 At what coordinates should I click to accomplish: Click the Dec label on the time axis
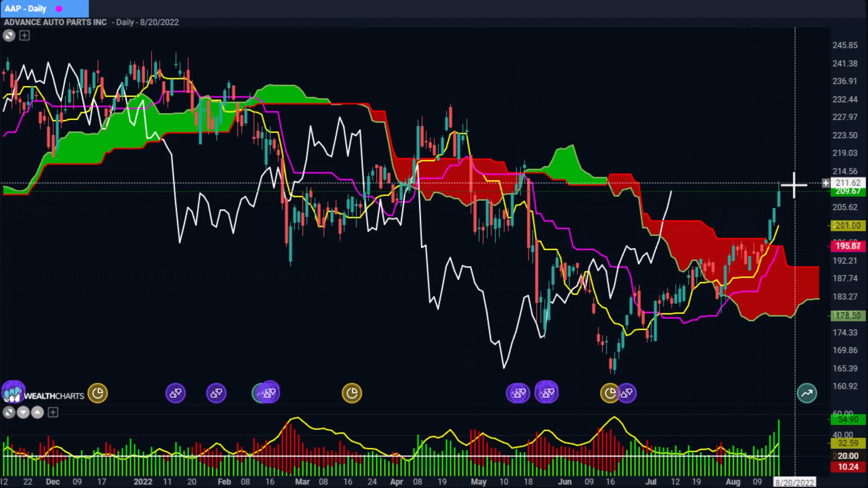coord(53,482)
